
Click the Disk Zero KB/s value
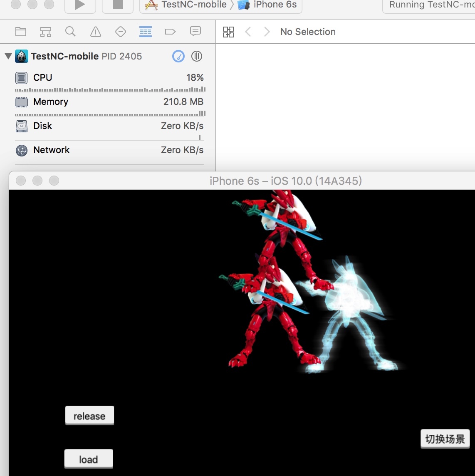click(182, 126)
